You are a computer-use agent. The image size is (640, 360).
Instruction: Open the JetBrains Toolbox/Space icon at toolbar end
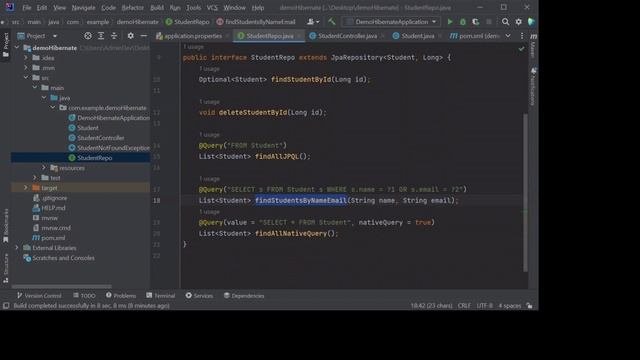click(531, 22)
